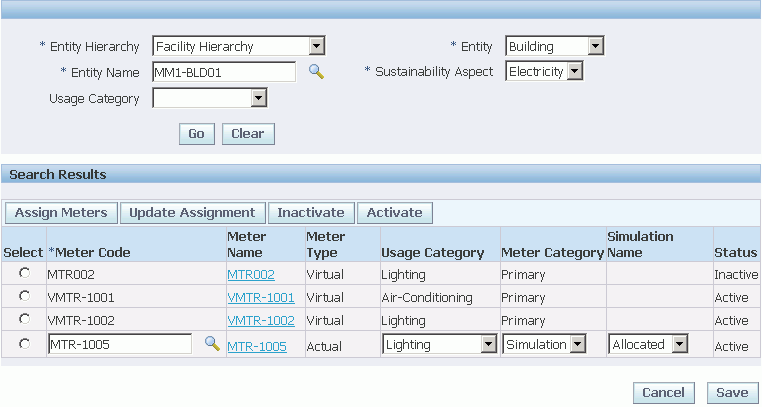The height and width of the screenshot is (407, 762).
Task: Open the Entity dropdown showing Building
Action: (x=555, y=47)
